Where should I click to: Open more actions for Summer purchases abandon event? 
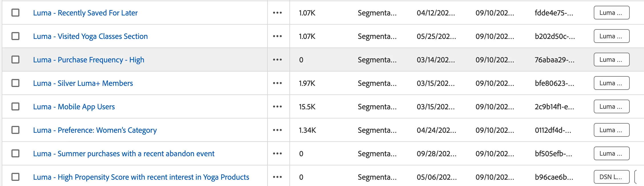277,154
